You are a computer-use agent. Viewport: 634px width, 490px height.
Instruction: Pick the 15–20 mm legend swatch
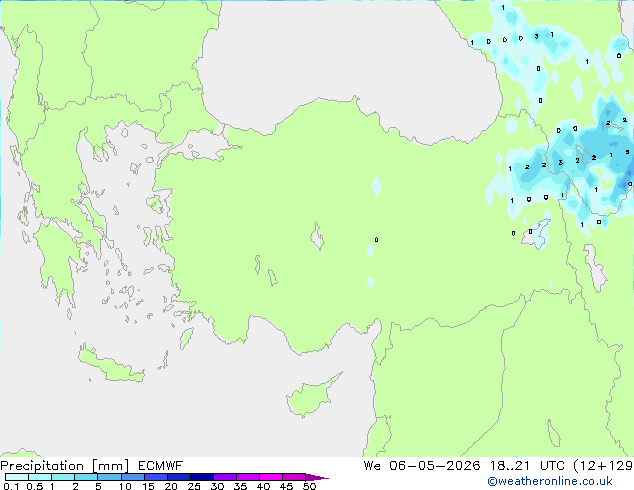pyautogui.click(x=155, y=477)
